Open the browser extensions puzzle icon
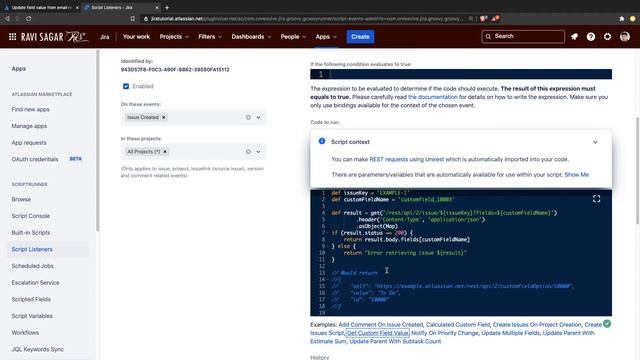The width and height of the screenshot is (640, 360). 622,18
